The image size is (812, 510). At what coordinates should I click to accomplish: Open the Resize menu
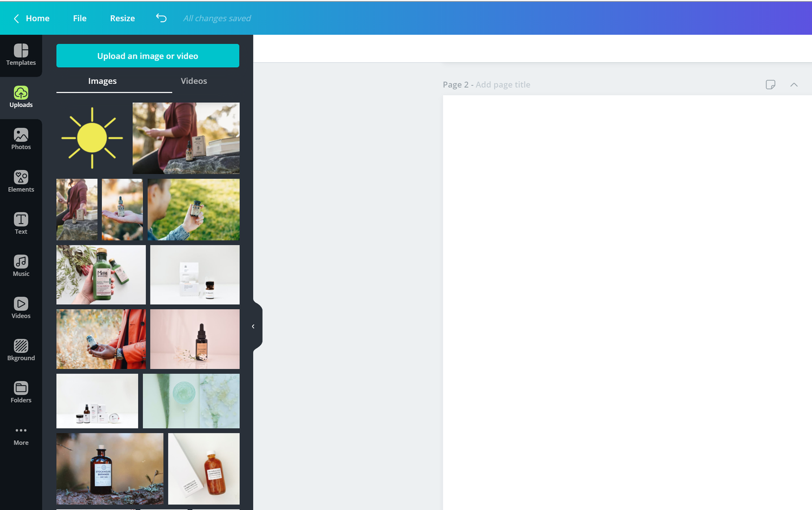tap(122, 18)
